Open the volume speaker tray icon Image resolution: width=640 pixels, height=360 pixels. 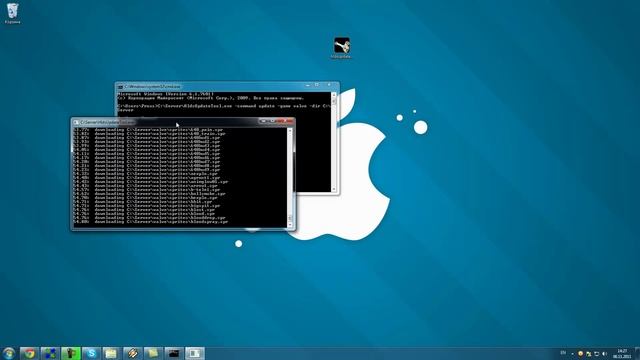(605, 353)
